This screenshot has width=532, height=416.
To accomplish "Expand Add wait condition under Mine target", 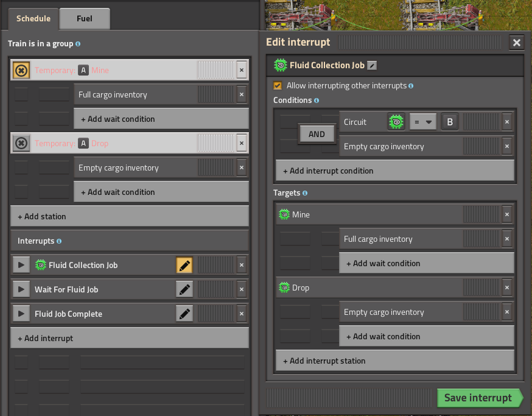I will click(x=426, y=263).
